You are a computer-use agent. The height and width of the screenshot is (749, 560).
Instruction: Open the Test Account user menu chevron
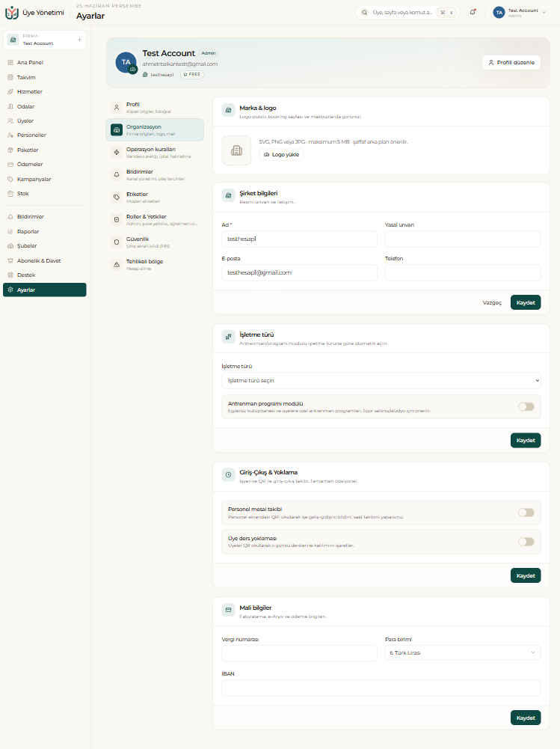[544, 13]
